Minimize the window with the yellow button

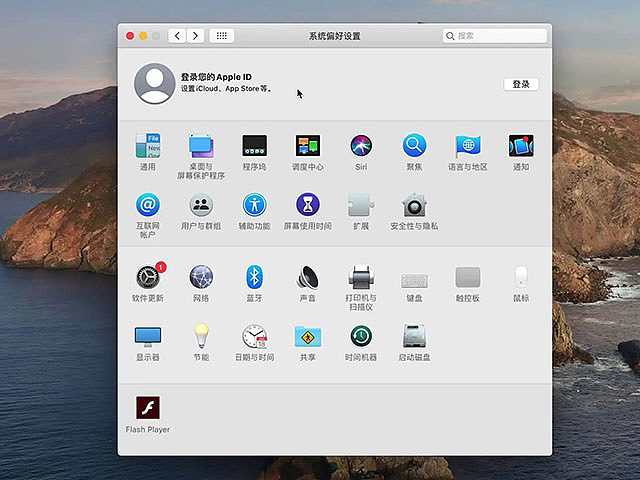point(143,36)
